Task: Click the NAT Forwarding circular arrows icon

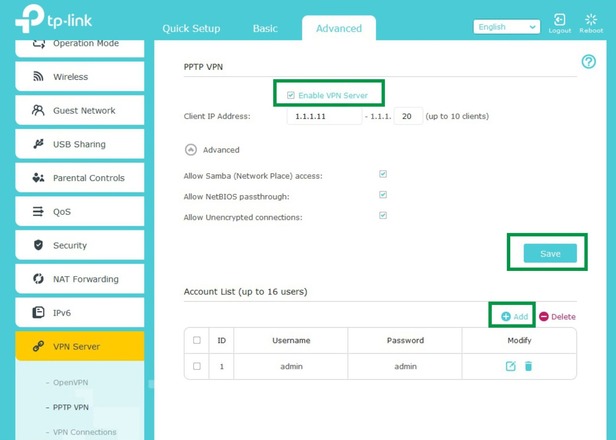Action: pos(38,279)
